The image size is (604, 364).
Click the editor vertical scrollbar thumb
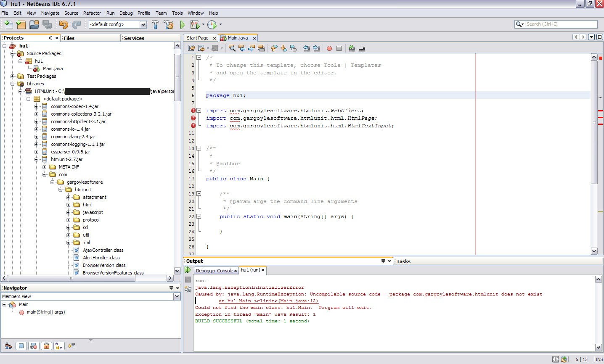(594, 122)
